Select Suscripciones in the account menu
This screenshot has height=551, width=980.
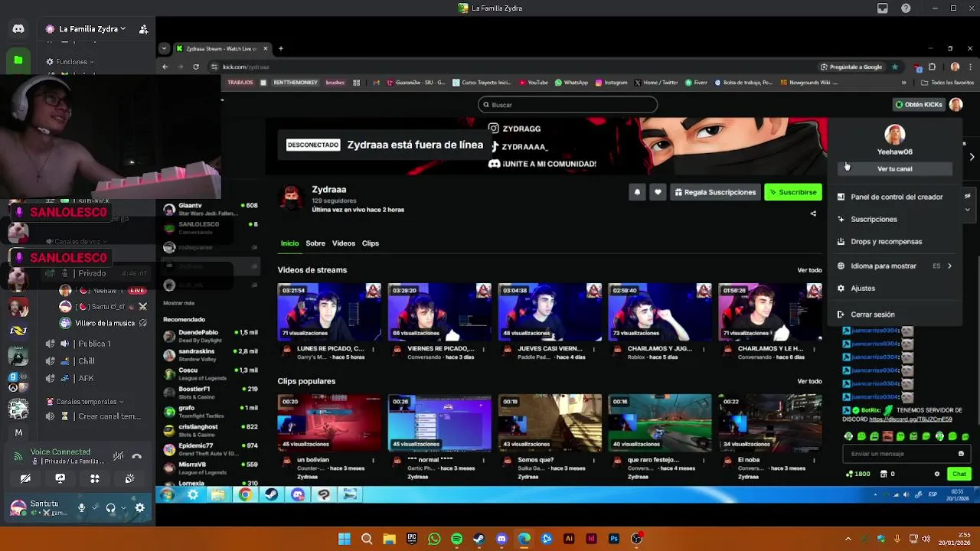pyautogui.click(x=894, y=219)
